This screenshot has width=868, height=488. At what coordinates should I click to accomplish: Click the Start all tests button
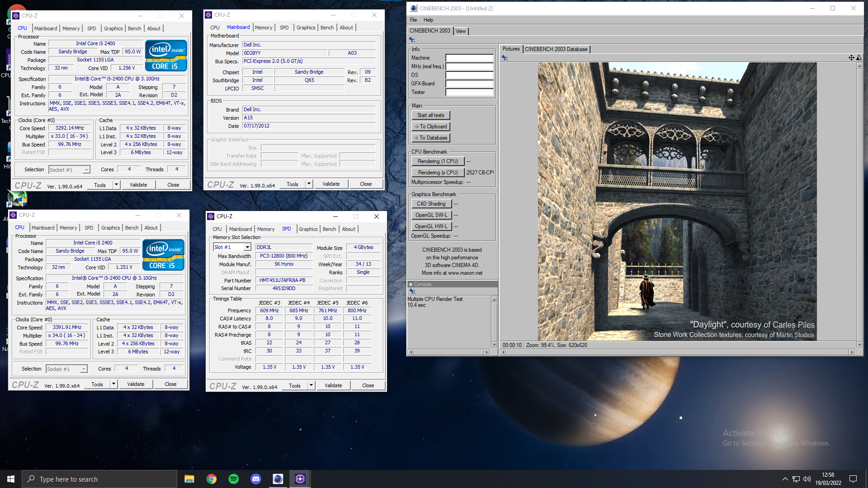point(430,115)
